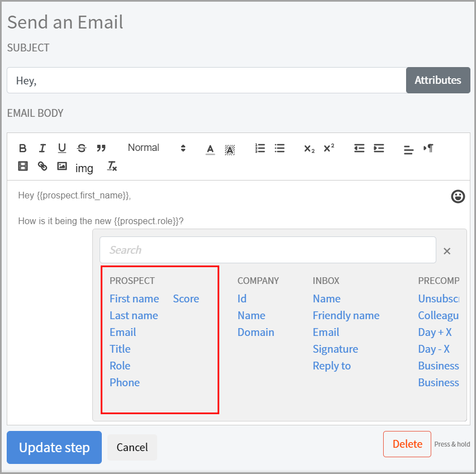Click the Attributes button beside subject
The image size is (476, 474).
(438, 80)
